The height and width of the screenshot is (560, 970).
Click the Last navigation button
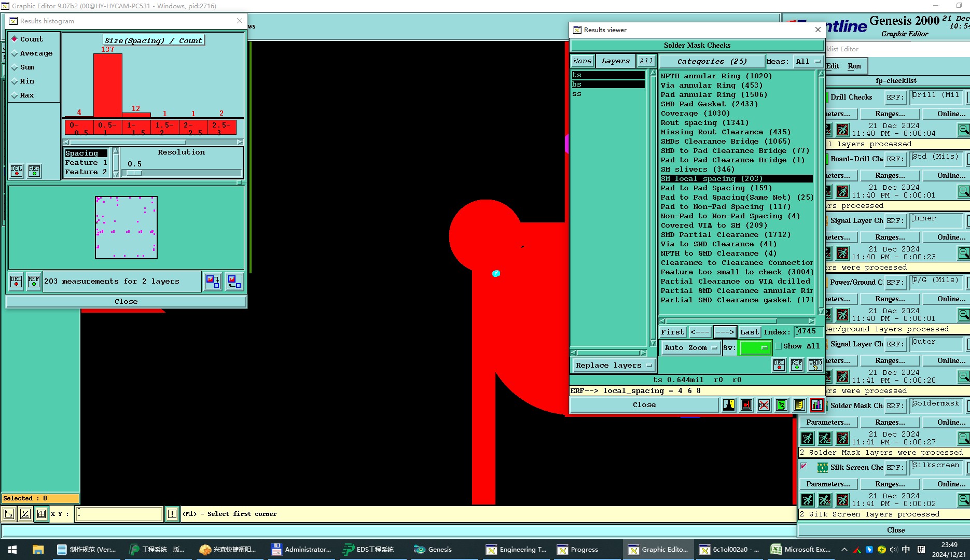click(x=750, y=332)
